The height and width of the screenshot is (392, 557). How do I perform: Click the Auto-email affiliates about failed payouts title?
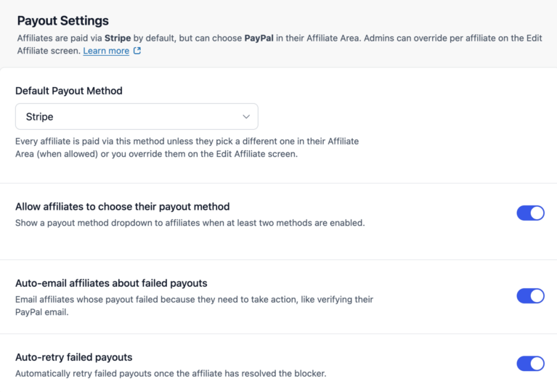point(111,283)
